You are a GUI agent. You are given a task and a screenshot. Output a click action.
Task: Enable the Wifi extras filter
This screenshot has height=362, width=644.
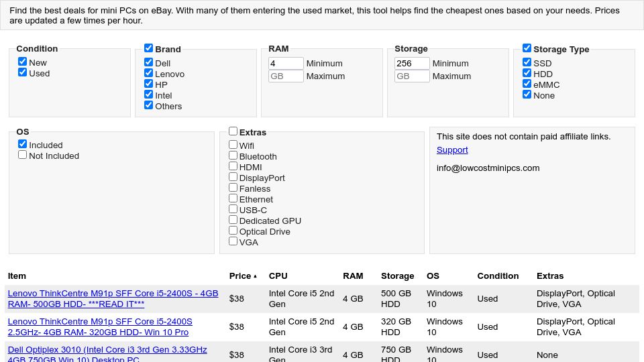tap(233, 145)
